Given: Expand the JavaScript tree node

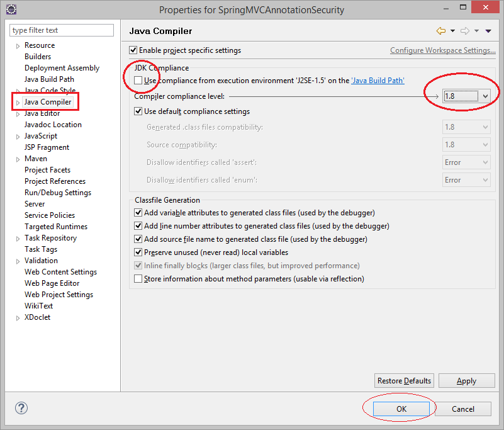Looking at the screenshot, I should tap(18, 137).
